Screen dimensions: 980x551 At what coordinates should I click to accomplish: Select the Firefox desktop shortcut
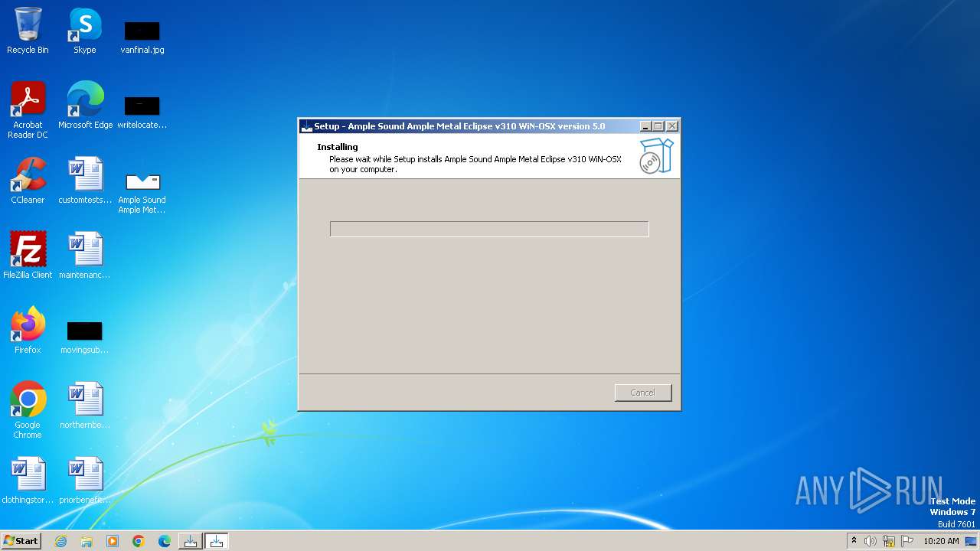(28, 331)
